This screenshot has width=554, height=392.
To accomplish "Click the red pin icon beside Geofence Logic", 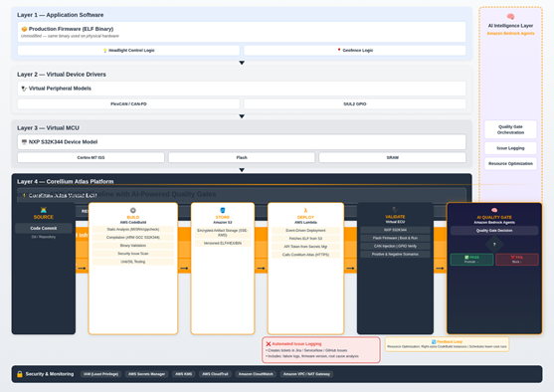I will point(339,50).
